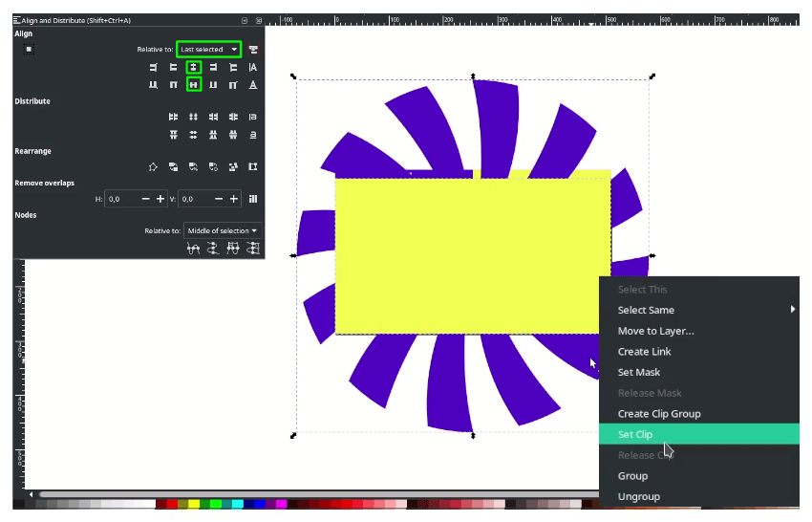Choose Set Clip from context menu
This screenshot has height=522, width=812.
pyautogui.click(x=699, y=434)
